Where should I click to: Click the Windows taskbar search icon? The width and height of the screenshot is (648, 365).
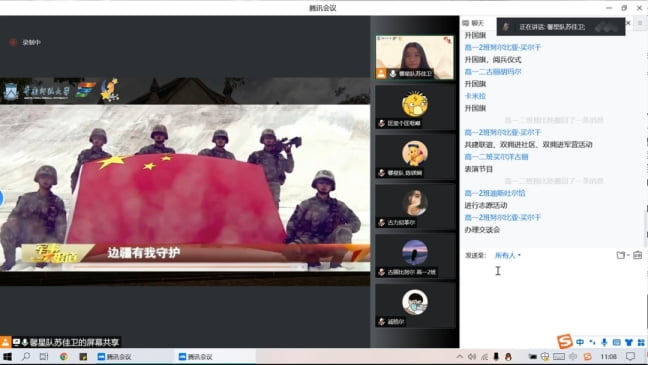tap(26, 356)
